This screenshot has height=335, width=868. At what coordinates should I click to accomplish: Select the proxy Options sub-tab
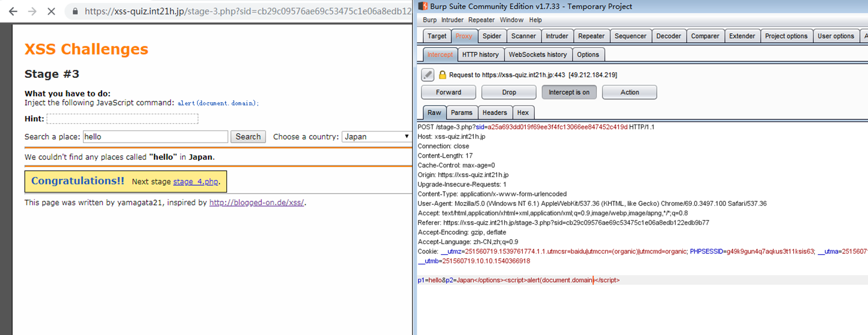tap(588, 55)
